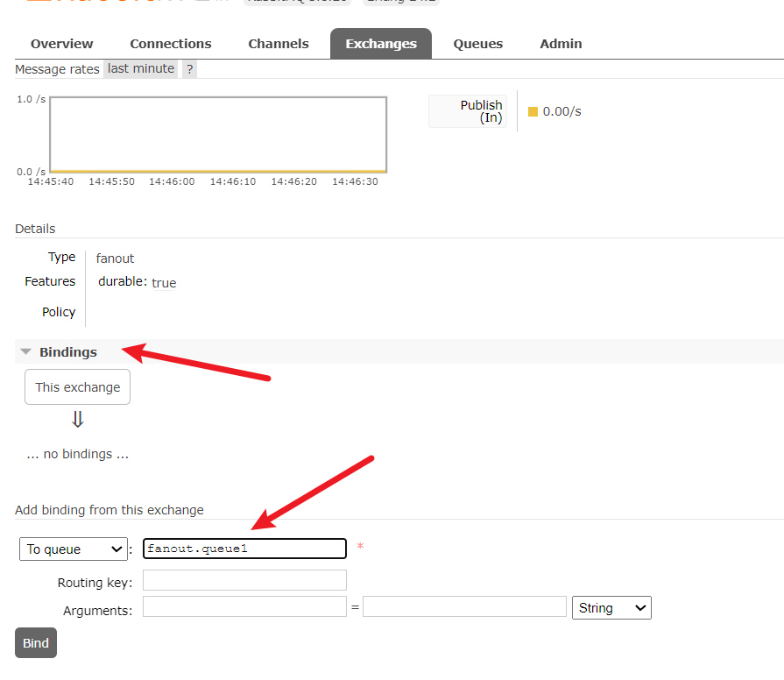The image size is (784, 680).
Task: Click the yellow Publish rate color swatch
Action: coord(533,112)
